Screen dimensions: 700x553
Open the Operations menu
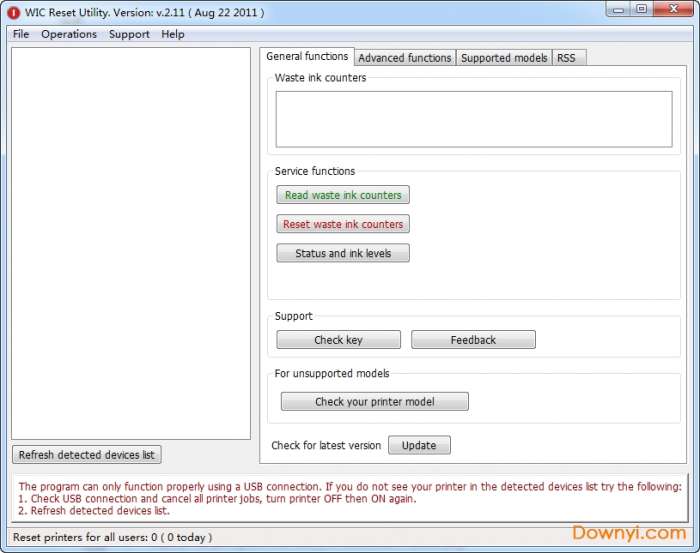69,34
